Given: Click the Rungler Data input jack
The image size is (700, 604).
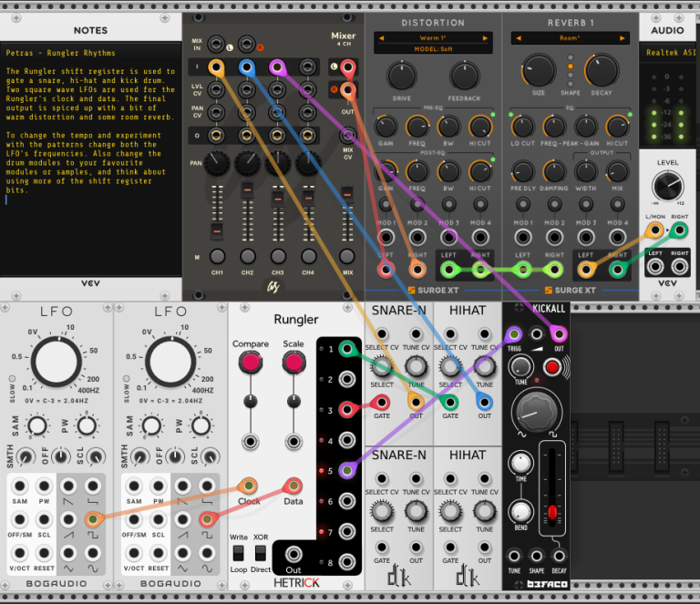Looking at the screenshot, I should [x=293, y=486].
